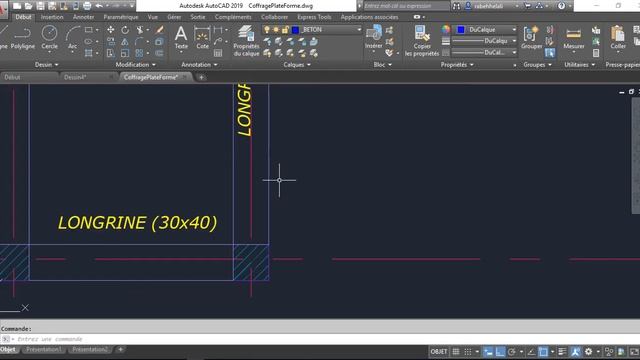The image size is (640, 360).
Task: Toggle the drawing grid display in status bar
Action: pyautogui.click(x=456, y=351)
